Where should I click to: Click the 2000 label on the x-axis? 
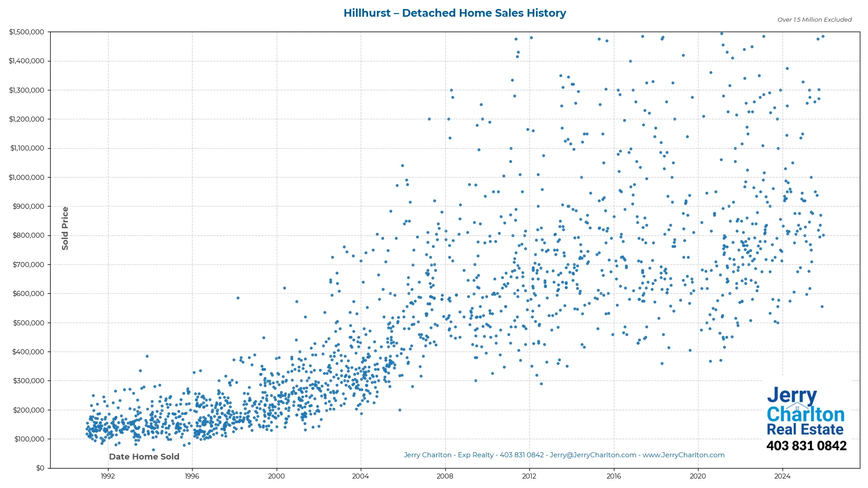coord(276,476)
